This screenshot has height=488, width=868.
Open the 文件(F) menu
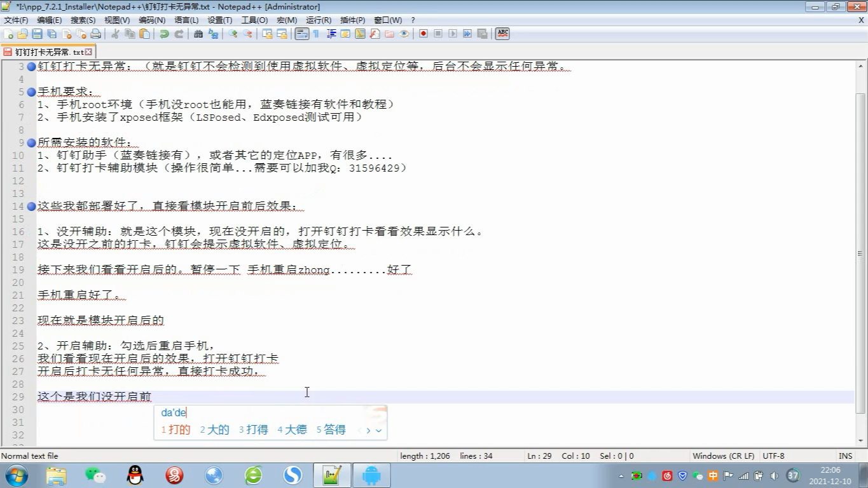coord(16,20)
